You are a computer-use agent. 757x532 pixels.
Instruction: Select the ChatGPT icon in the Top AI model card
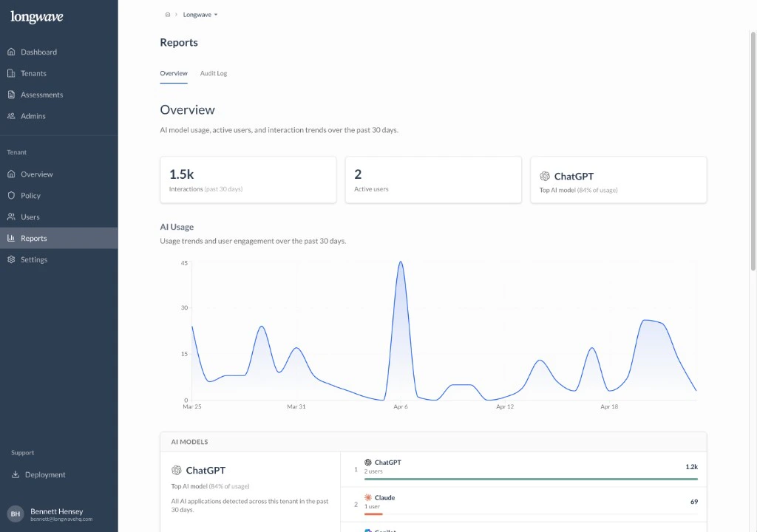[546, 176]
